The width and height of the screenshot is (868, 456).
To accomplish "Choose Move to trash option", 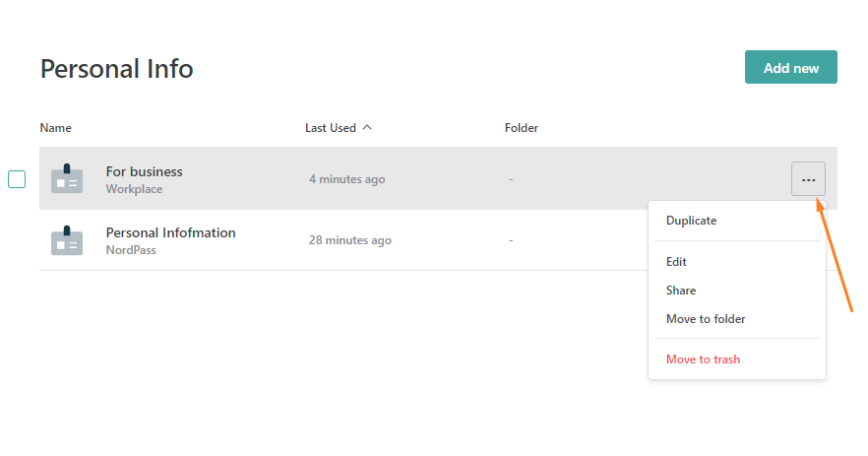I will (703, 359).
